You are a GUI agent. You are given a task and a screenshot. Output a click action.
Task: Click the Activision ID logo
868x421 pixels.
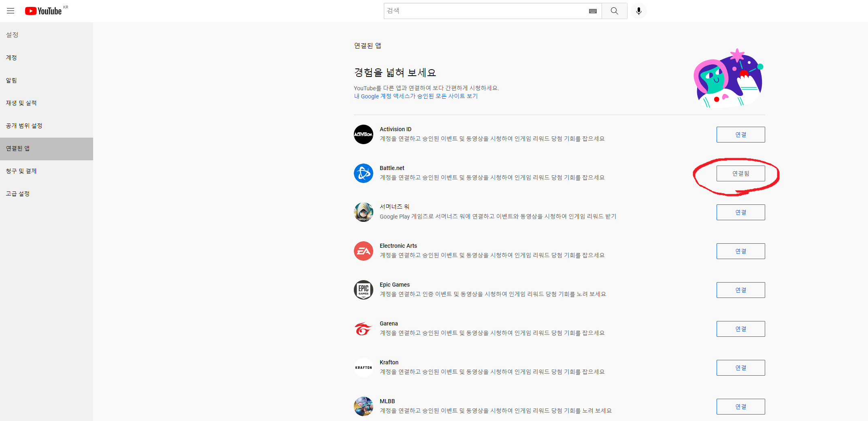[x=364, y=134]
